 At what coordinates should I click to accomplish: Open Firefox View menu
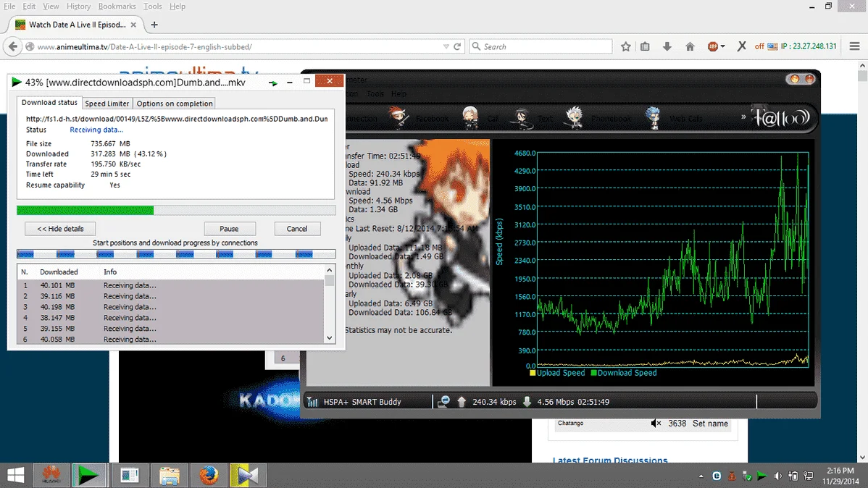tap(51, 6)
